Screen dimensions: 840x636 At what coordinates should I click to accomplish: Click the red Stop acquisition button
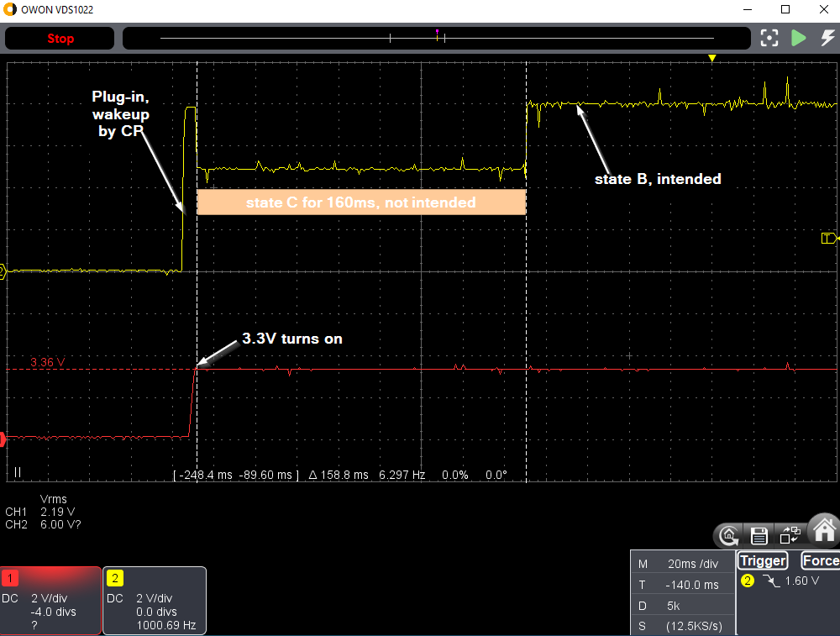coord(60,39)
